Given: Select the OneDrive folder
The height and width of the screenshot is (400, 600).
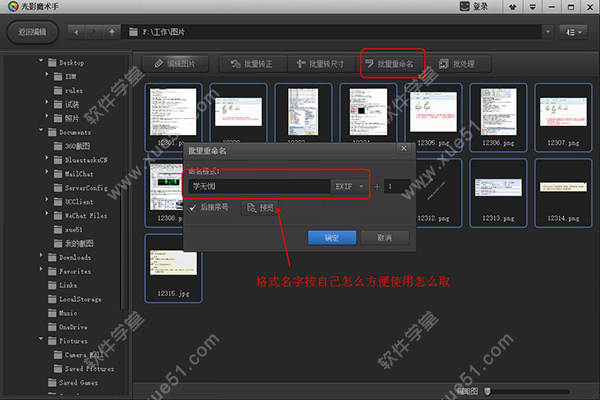Looking at the screenshot, I should [x=68, y=327].
